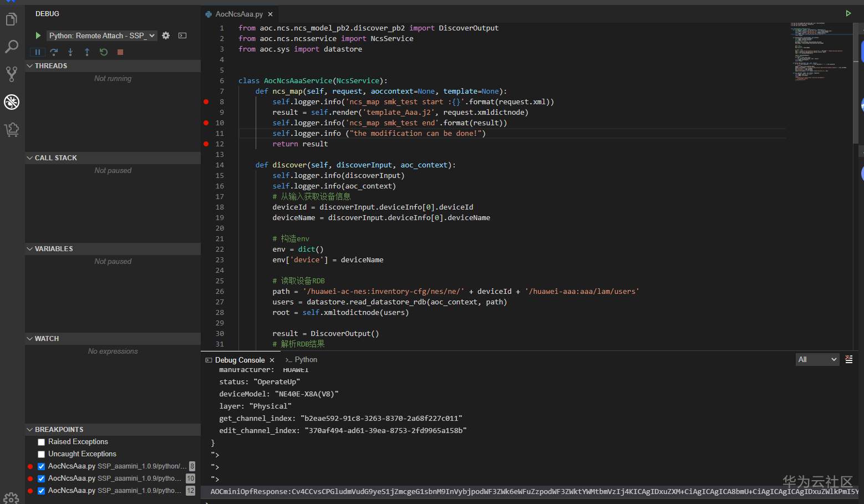Enable the Raised Exceptions breakpoint checkbox
Image resolution: width=864 pixels, height=504 pixels.
click(x=41, y=442)
